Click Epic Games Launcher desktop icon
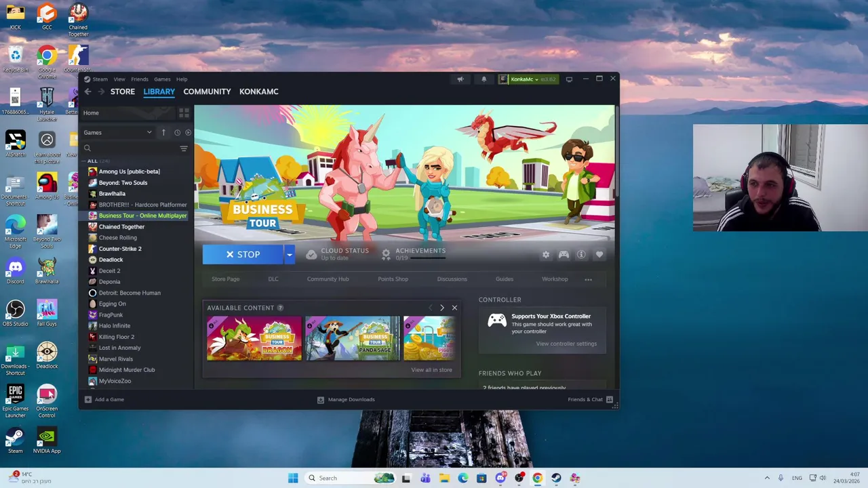Screen dimensions: 868x488 coord(15,401)
